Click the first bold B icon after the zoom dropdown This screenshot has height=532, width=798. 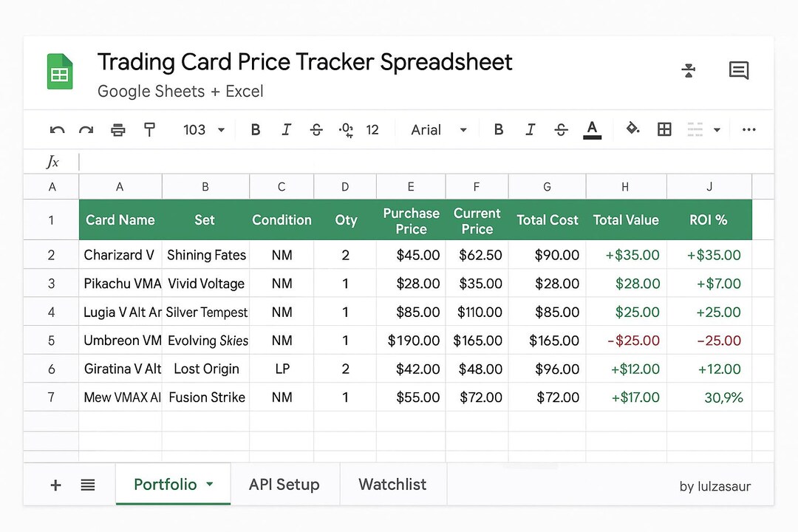click(256, 130)
